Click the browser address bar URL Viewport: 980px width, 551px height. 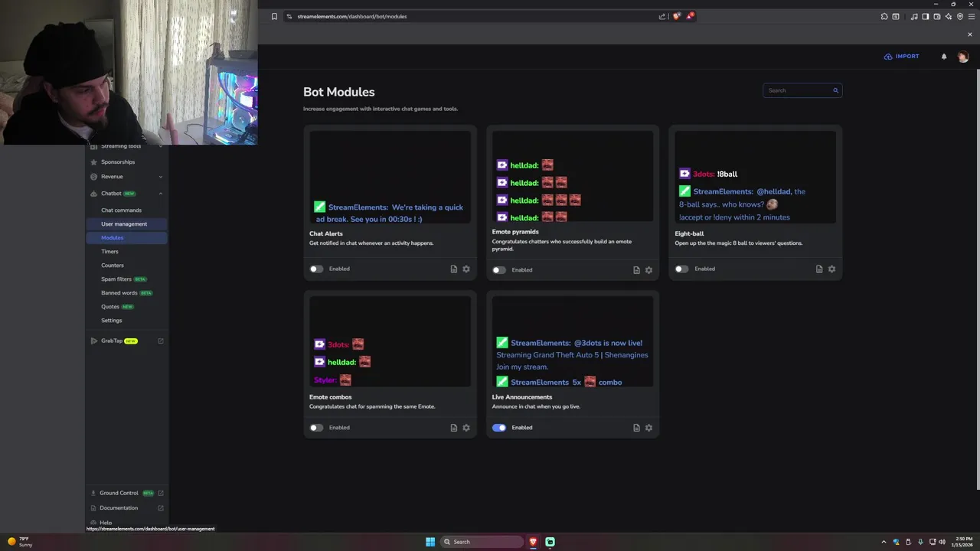click(352, 16)
